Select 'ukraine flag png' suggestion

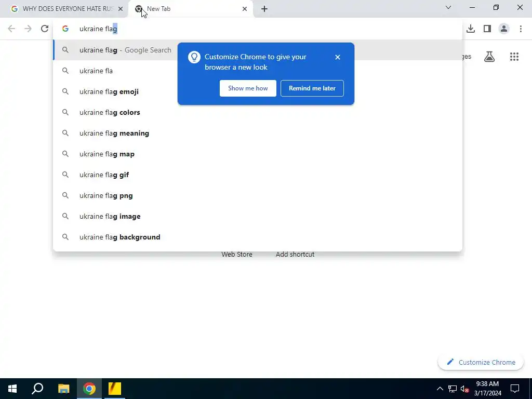258,195
